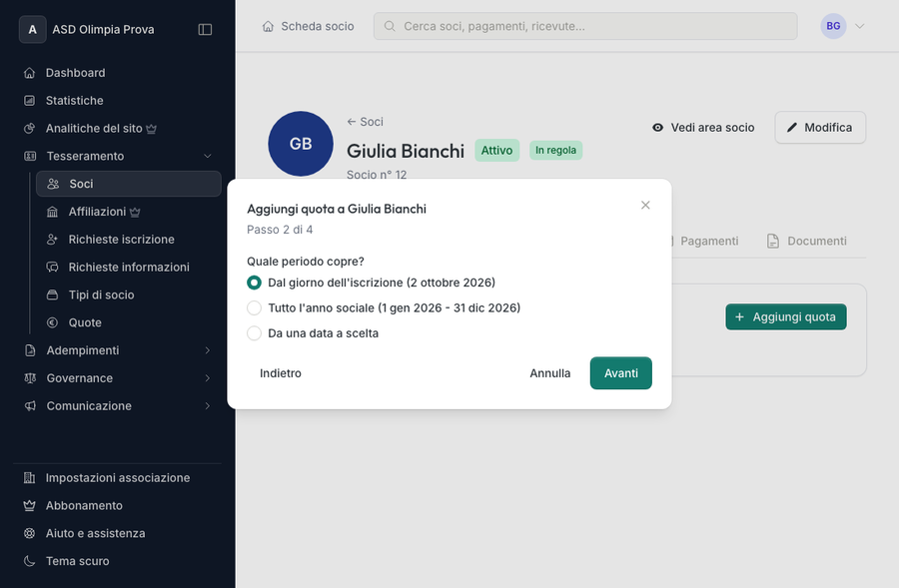The image size is (899, 588).
Task: Click Abbonamento crown icon
Action: point(29,505)
